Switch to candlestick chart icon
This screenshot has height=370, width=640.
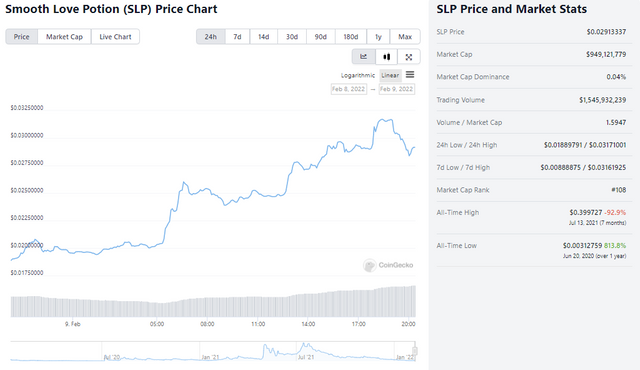386,57
